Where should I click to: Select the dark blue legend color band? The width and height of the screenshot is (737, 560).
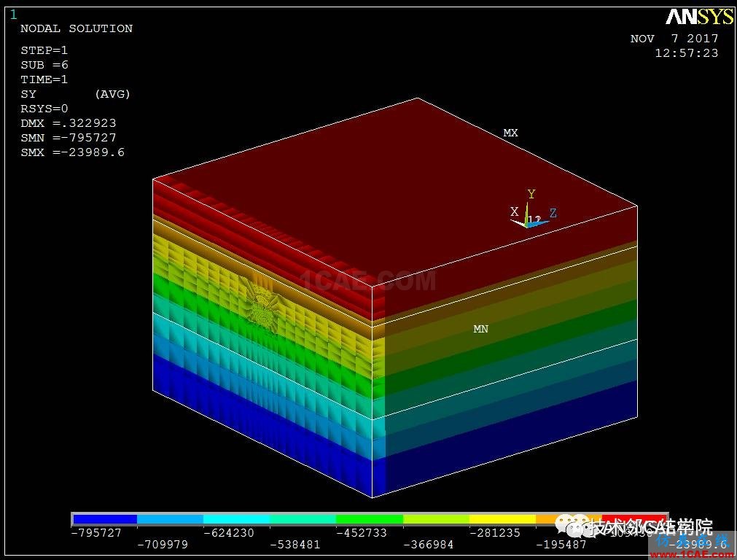[x=105, y=520]
